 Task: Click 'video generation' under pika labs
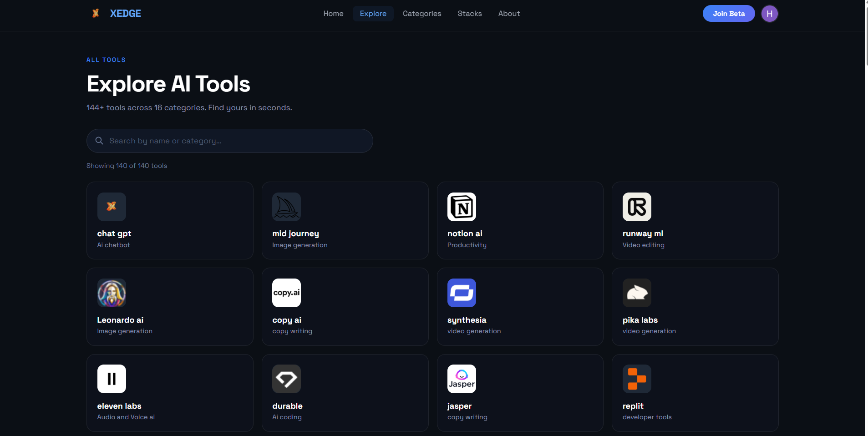pos(649,331)
